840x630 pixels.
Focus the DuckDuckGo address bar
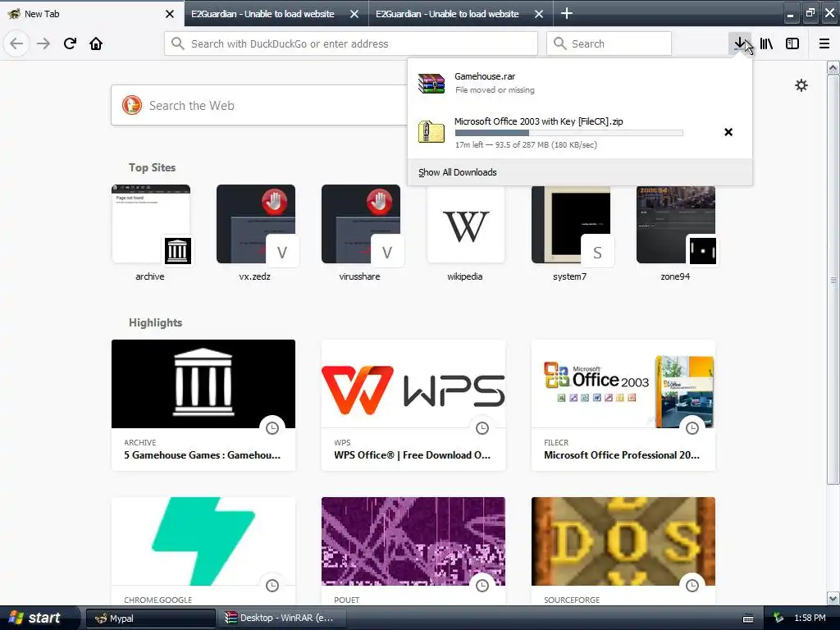351,43
